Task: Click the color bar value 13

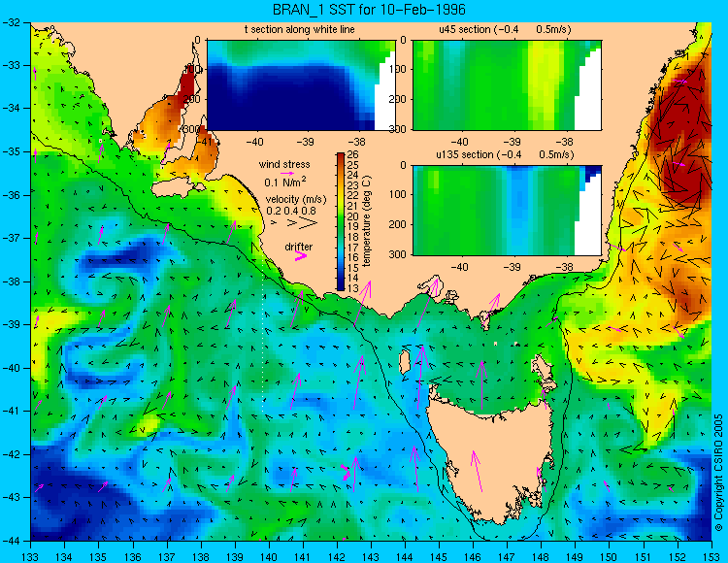Action: click(x=352, y=288)
